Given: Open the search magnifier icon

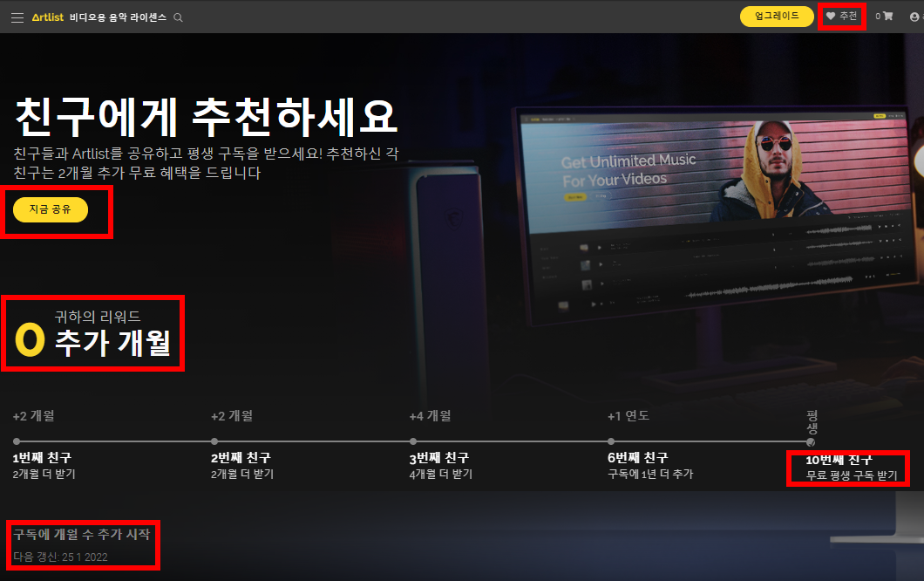Looking at the screenshot, I should pos(178,17).
